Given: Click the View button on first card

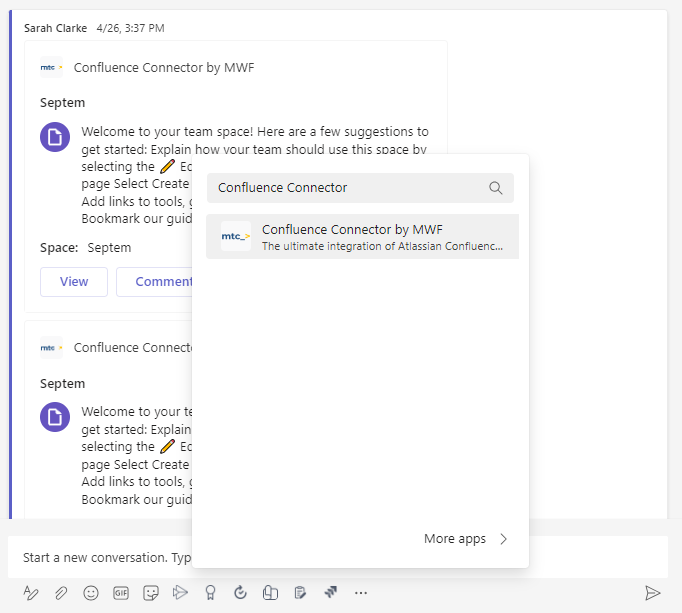Looking at the screenshot, I should (74, 282).
